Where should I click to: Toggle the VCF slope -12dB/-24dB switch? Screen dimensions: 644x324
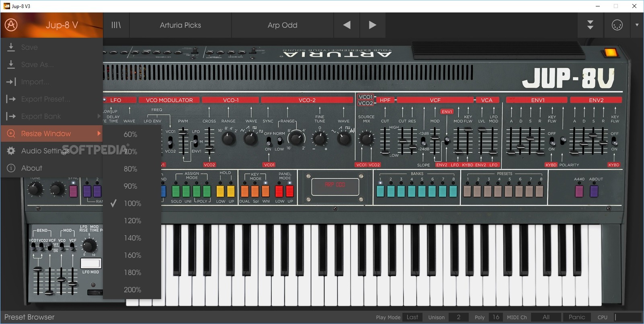423,141
